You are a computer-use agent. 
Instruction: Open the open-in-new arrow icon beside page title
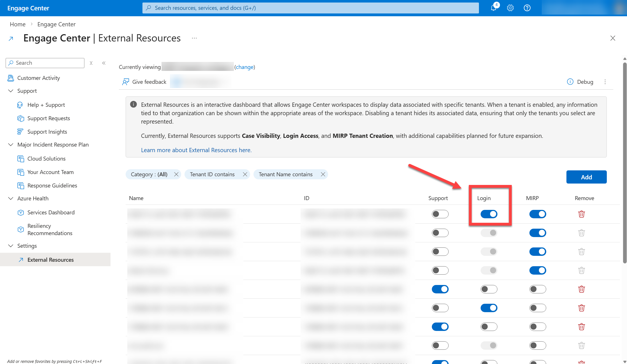point(11,39)
